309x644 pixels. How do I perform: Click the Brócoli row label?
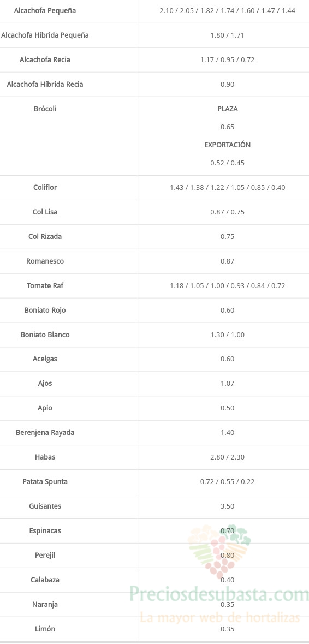45,109
